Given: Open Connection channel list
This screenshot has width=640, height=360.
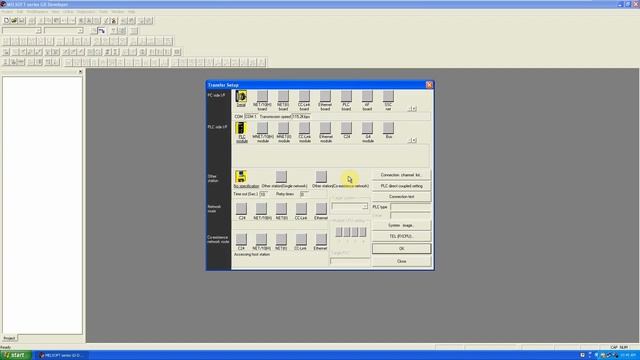Looking at the screenshot, I should (401, 175).
